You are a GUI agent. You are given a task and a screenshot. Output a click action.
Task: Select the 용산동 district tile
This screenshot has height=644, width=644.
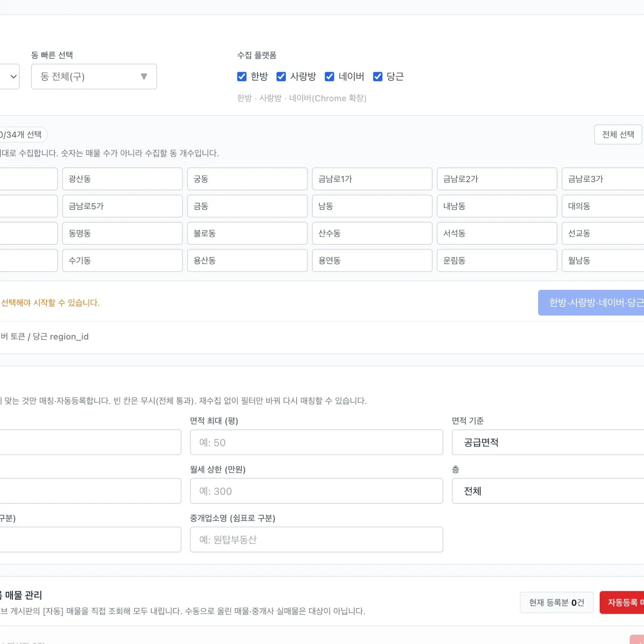[247, 260]
